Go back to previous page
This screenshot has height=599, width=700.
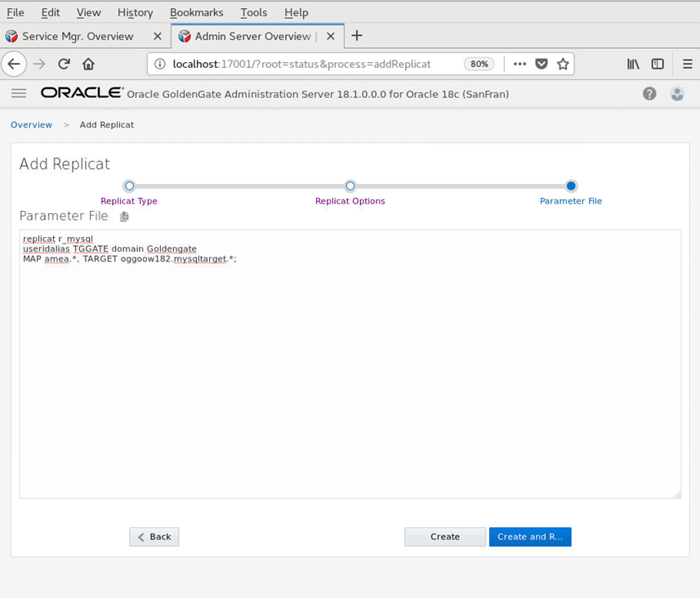click(14, 64)
